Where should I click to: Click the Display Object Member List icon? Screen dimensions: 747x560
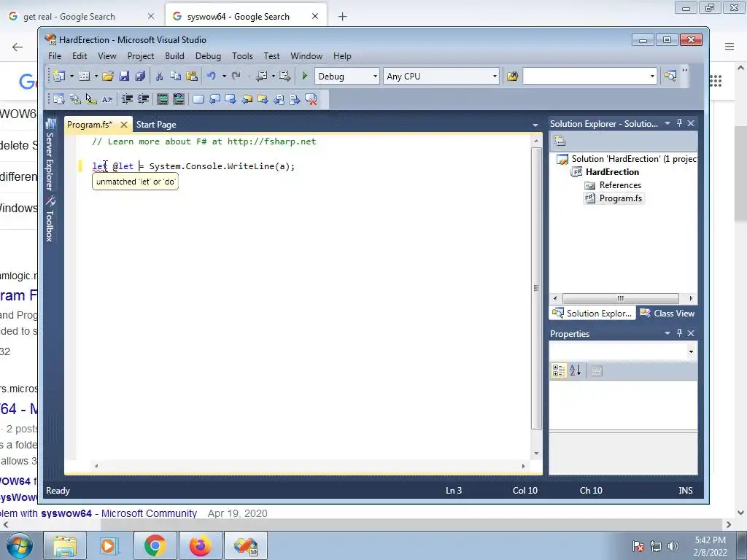[59, 99]
